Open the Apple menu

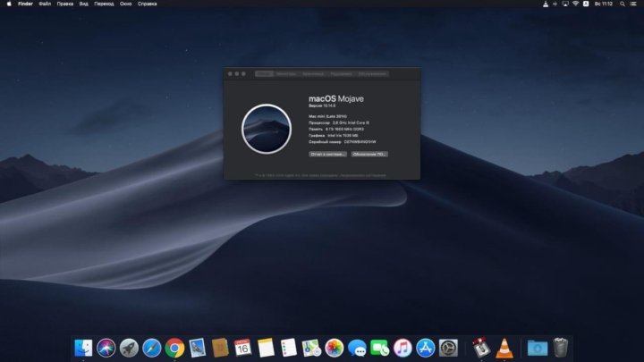[x=9, y=4]
